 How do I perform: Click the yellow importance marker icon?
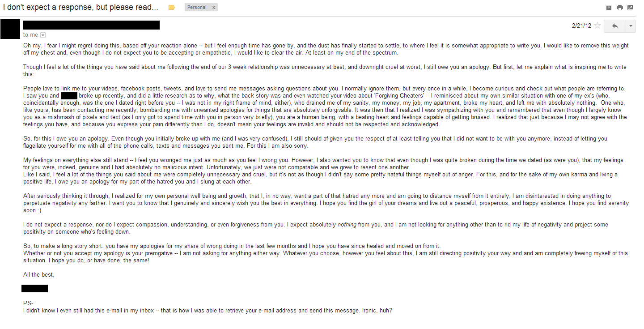(171, 8)
